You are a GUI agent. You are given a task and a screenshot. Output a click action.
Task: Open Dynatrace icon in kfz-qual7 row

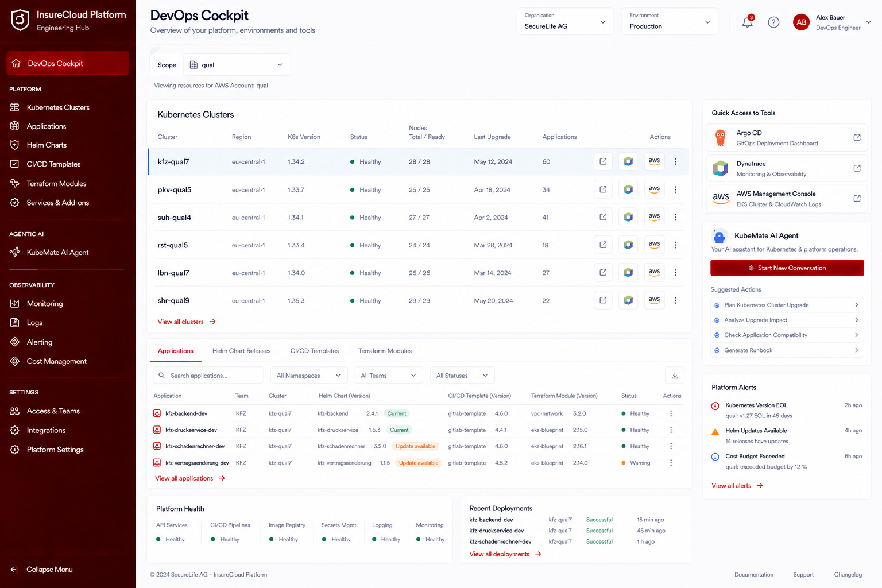click(628, 161)
